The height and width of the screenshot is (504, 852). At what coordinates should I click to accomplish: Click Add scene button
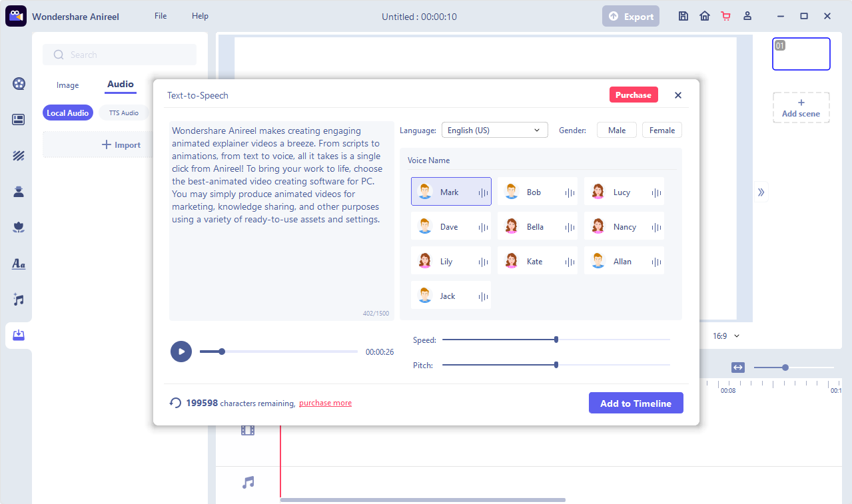pos(801,107)
